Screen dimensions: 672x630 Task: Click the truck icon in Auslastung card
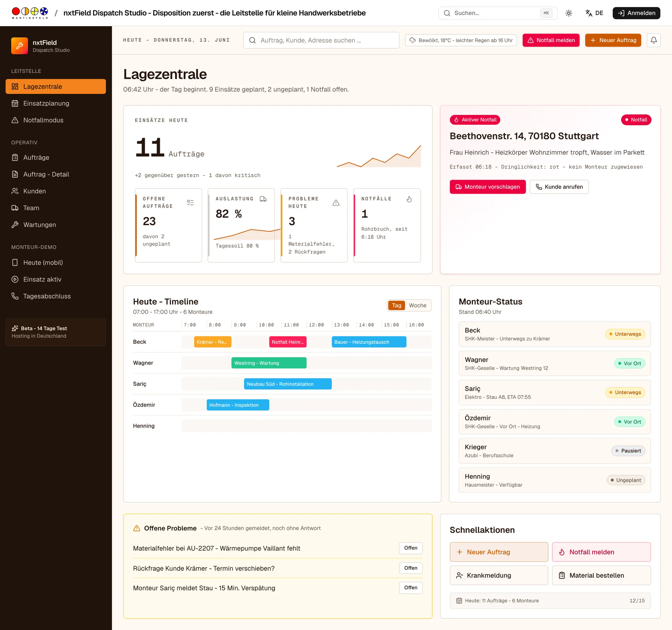tap(263, 199)
